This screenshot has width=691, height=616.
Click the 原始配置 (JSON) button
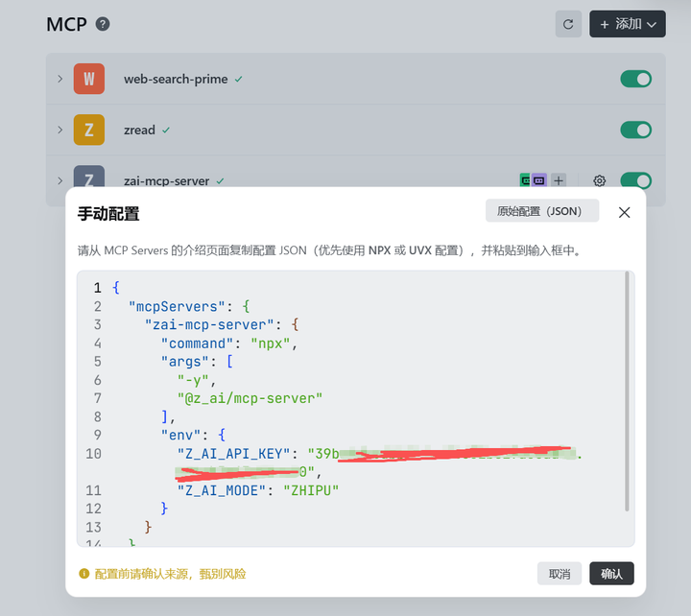click(x=542, y=211)
